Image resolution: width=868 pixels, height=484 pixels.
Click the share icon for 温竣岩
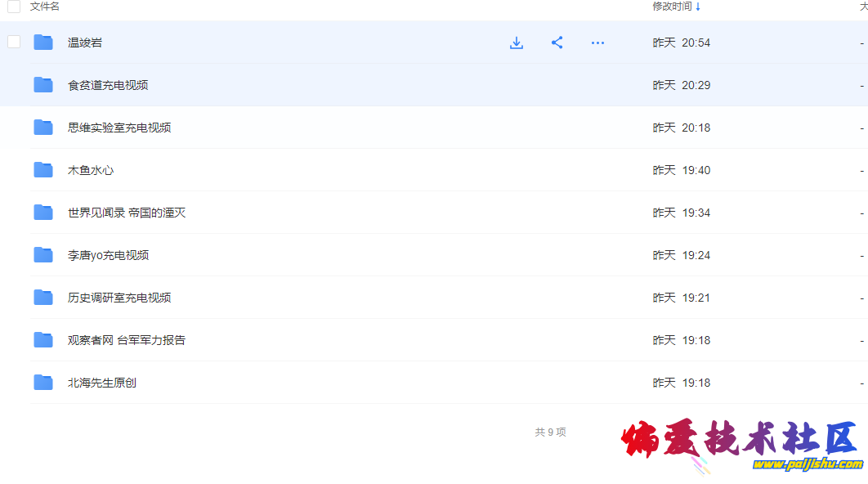tap(557, 43)
